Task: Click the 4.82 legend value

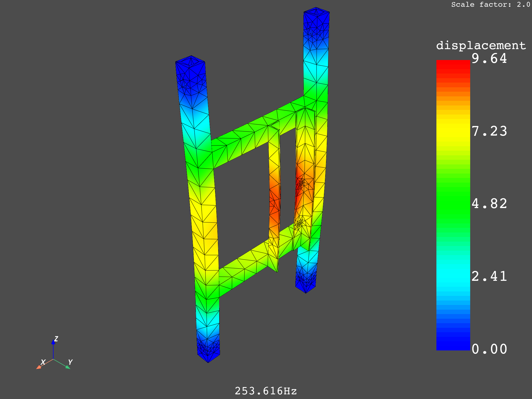Action: click(489, 203)
